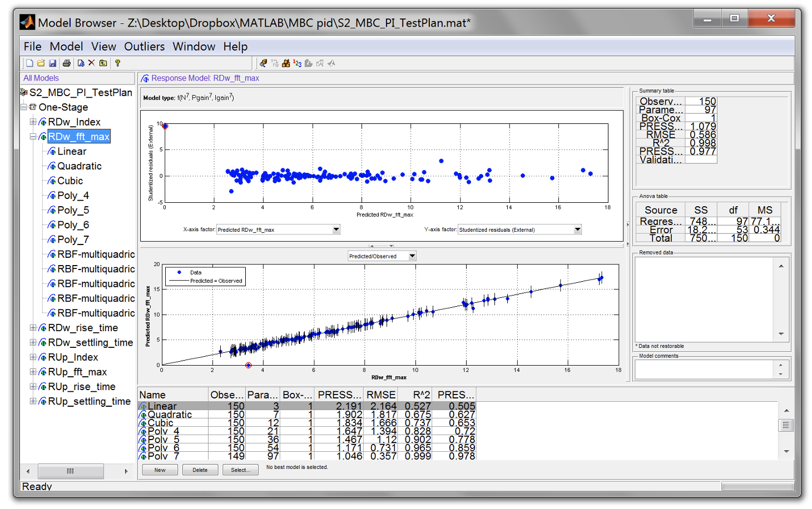Screen dimensions: 812x509
Task: Select RUp_Index response in tree
Action: pos(73,357)
